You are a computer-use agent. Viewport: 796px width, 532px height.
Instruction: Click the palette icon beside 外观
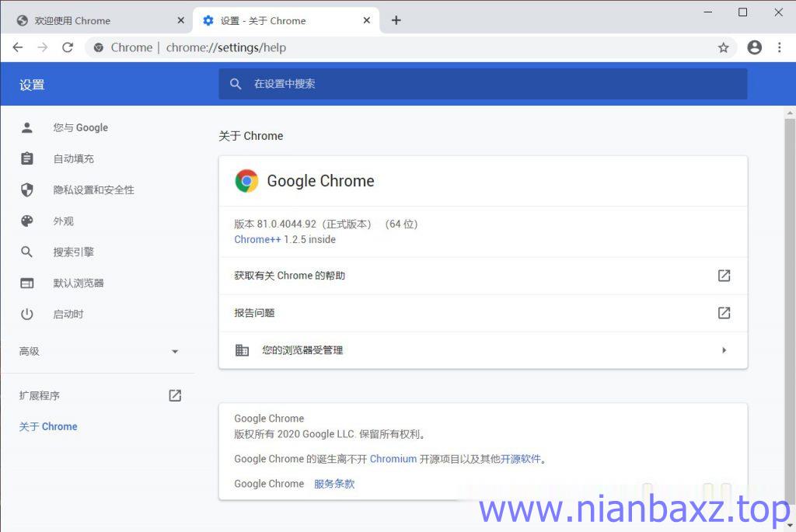pos(27,221)
